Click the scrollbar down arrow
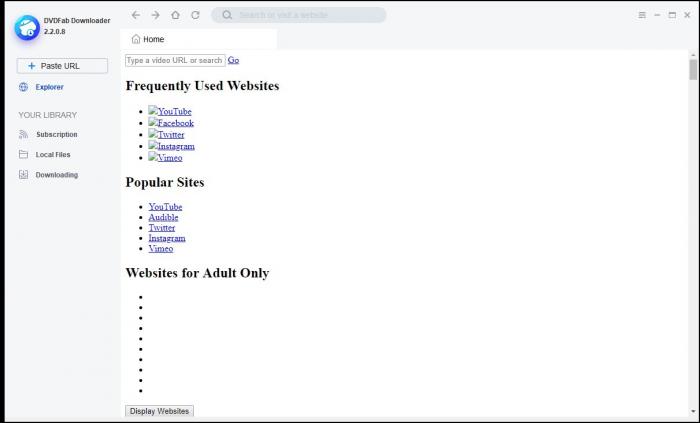This screenshot has height=423, width=700. pos(693,411)
